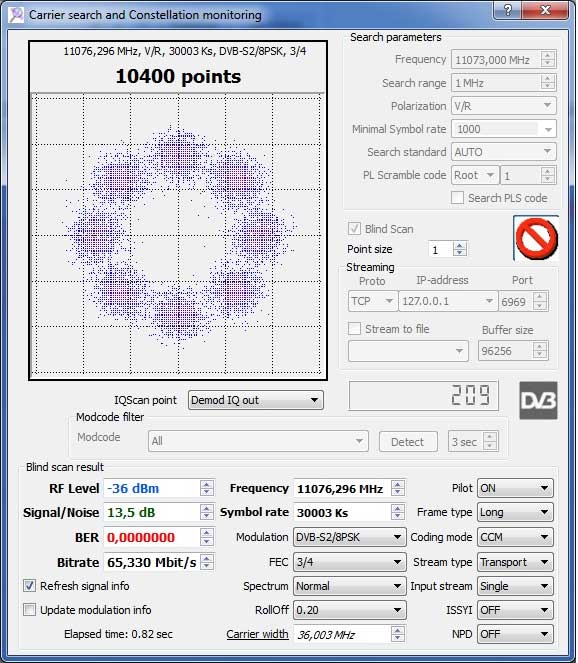
Task: Open the FEC 3/4 dropdown
Action: pyautogui.click(x=350, y=562)
